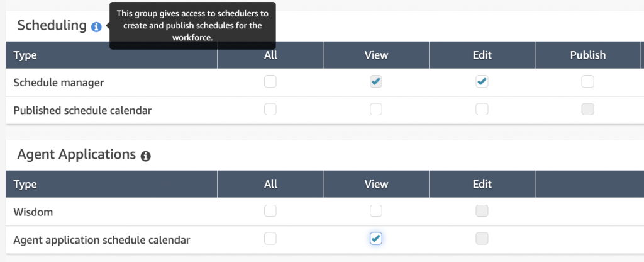Viewport: 644px width, 262px height.
Task: Click the Agent application schedule calendar label
Action: (101, 240)
